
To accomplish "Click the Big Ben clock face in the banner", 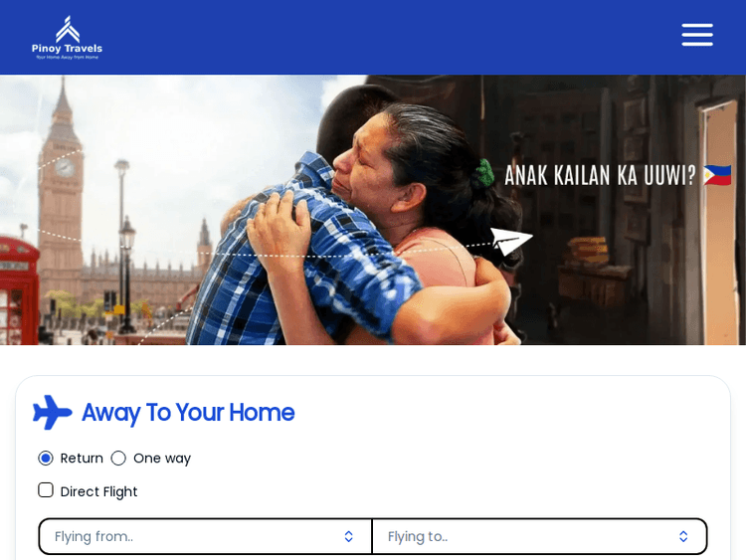I will pos(65,167).
